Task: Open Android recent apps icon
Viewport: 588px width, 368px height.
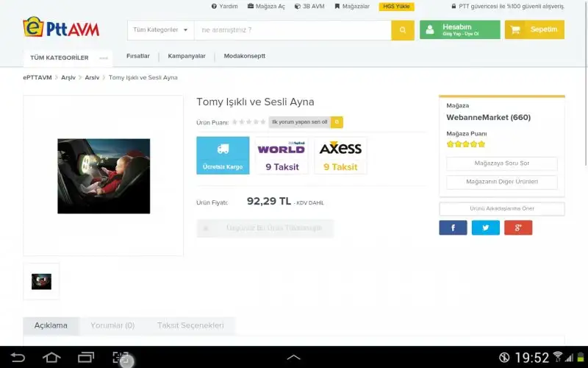Action: coord(86,358)
